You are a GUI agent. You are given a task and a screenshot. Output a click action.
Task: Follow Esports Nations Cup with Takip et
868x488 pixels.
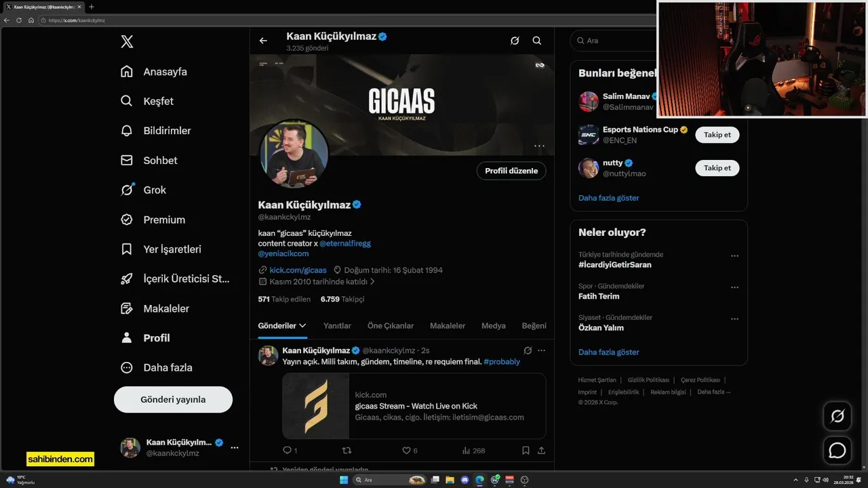tap(717, 135)
